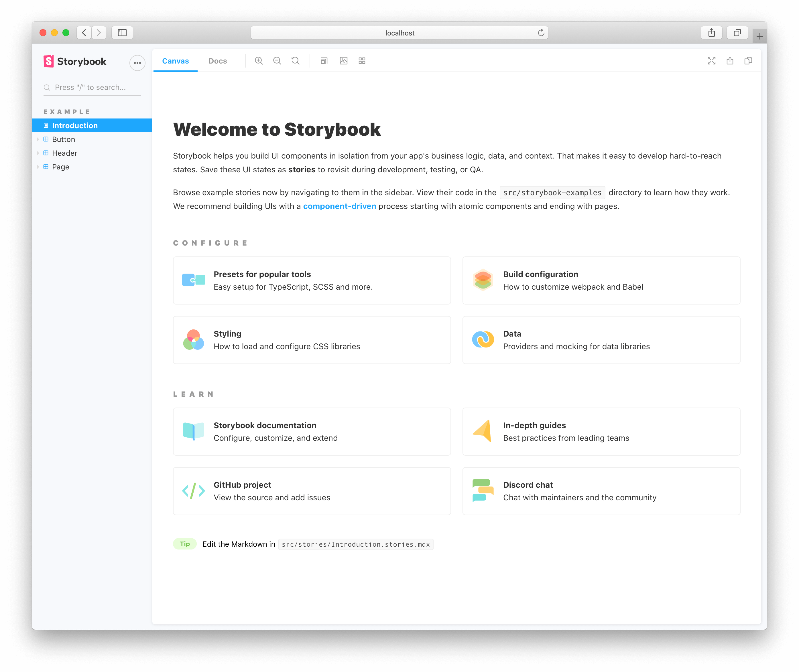This screenshot has width=799, height=672.
Task: Select Introduction in the sidebar
Action: point(75,125)
